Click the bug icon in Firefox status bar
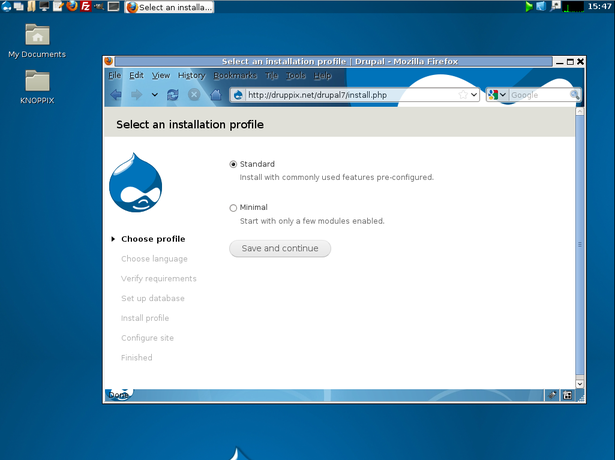This screenshot has width=615, height=460. coord(552,395)
